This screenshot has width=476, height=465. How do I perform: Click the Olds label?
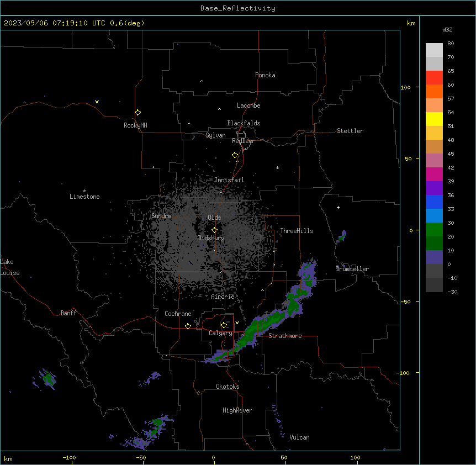point(214,218)
